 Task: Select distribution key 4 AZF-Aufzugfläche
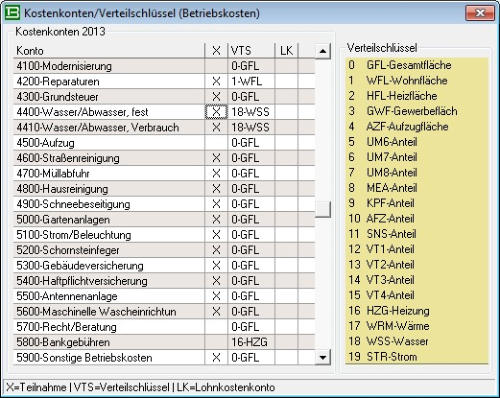tap(417, 126)
